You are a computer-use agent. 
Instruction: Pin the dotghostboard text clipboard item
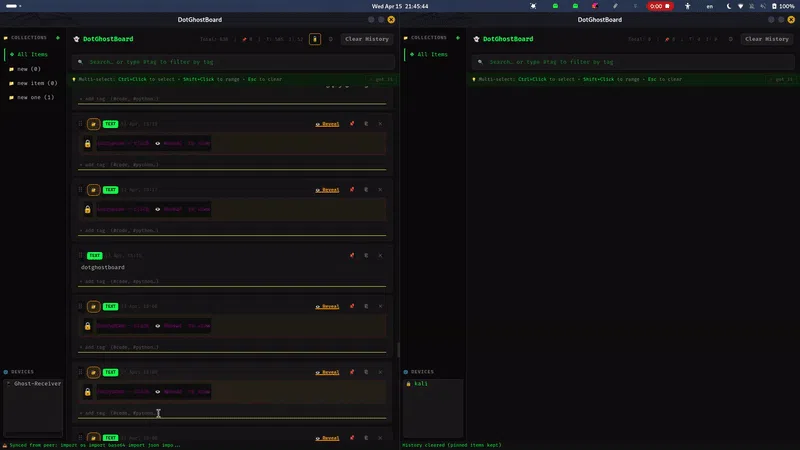tap(352, 255)
